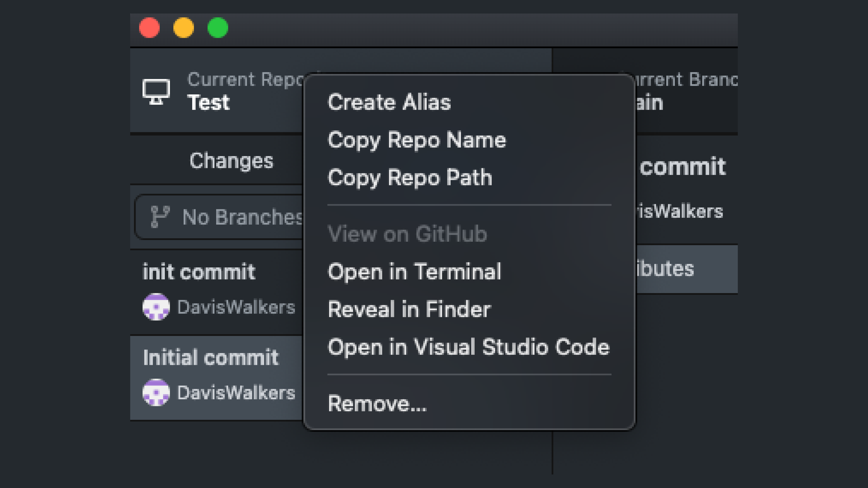Screen dimensions: 868x488
Task: Maximize window with green button
Action: (218, 27)
